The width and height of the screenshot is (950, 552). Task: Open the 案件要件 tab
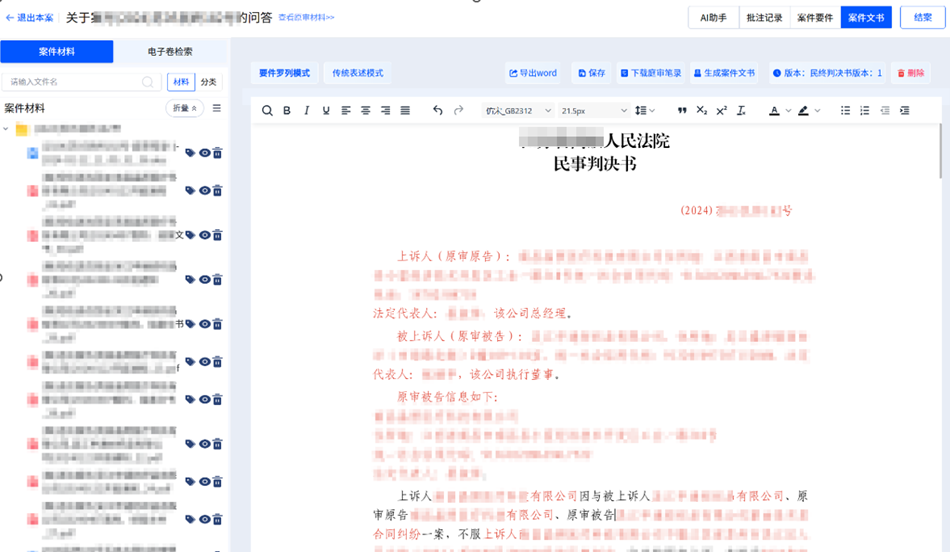[815, 18]
